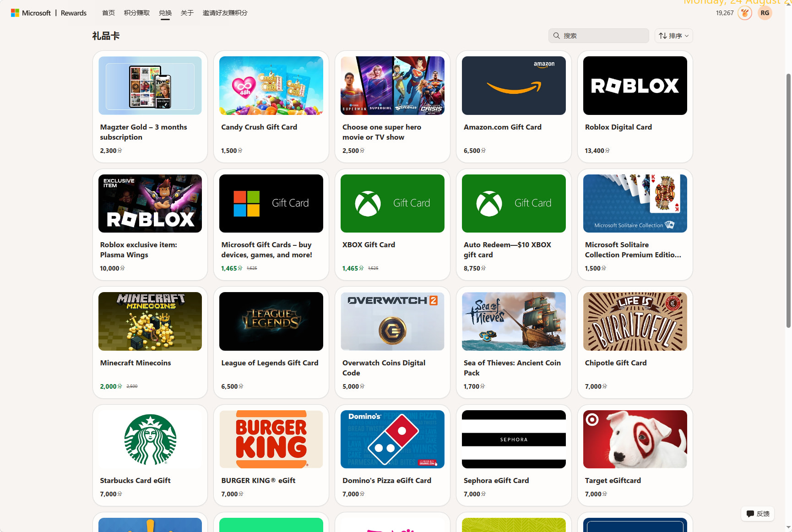Click "Minecraft Minecoins" title text
Screen dimensions: 792x532
click(136, 363)
